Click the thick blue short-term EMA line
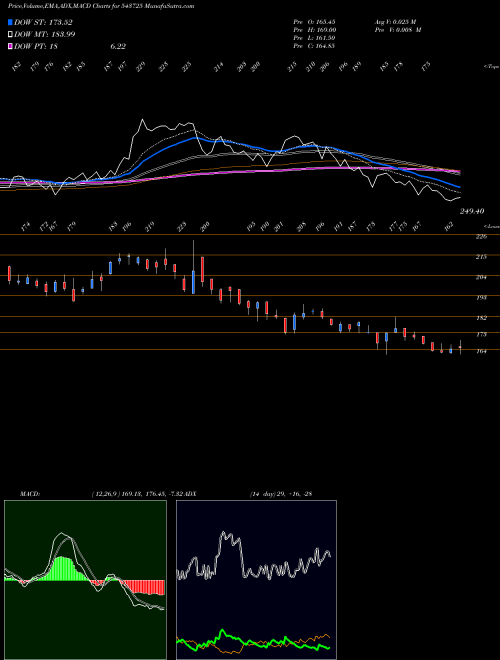 (194, 138)
